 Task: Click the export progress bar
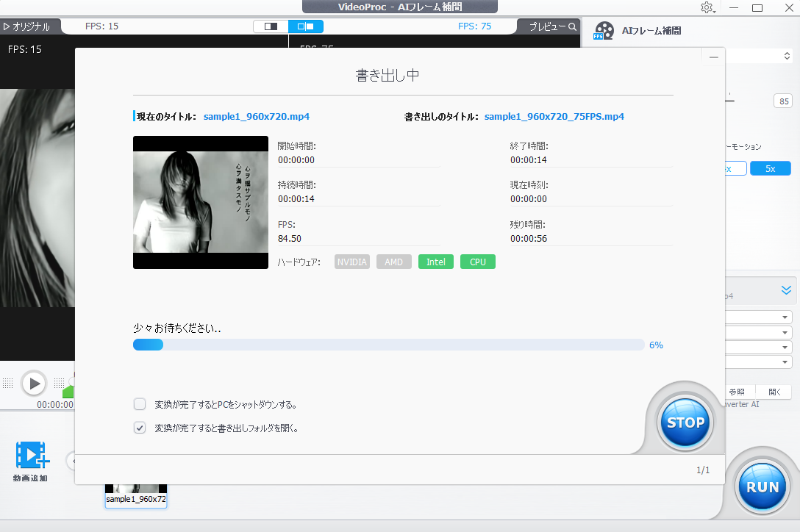click(388, 345)
